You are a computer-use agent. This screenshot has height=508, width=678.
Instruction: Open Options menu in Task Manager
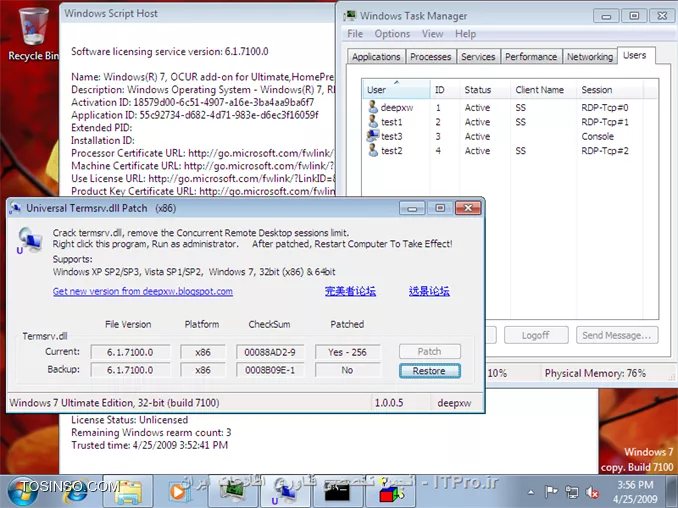(392, 34)
